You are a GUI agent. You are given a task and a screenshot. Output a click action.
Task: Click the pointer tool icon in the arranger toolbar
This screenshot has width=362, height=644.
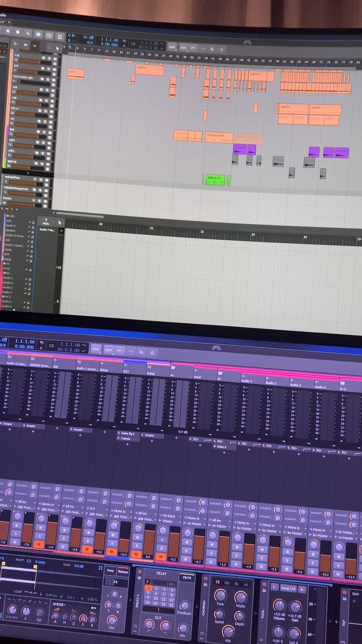click(57, 49)
